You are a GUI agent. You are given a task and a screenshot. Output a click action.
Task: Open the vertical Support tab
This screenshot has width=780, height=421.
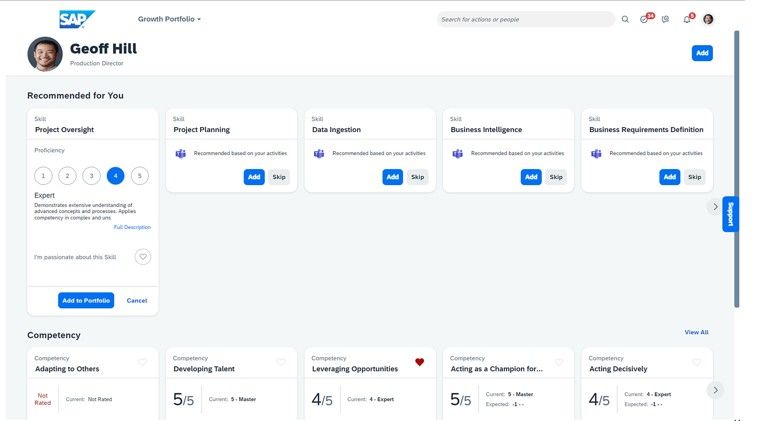click(730, 214)
